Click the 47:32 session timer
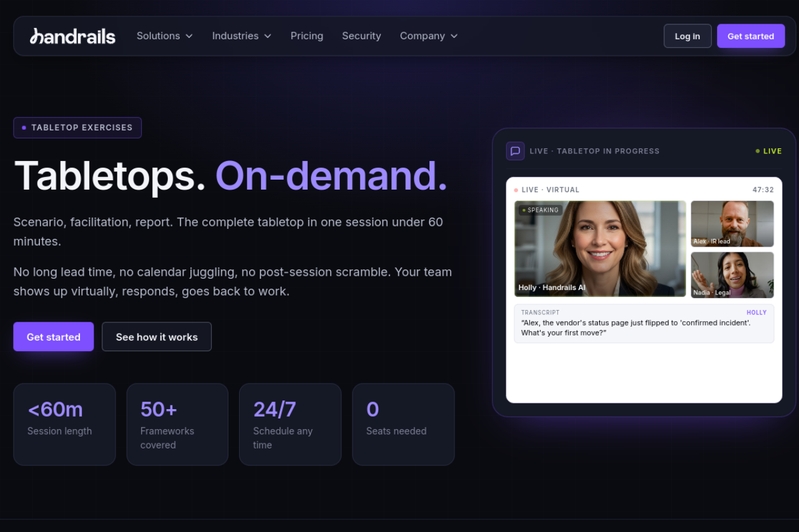Viewport: 799px width, 532px height. tap(763, 190)
